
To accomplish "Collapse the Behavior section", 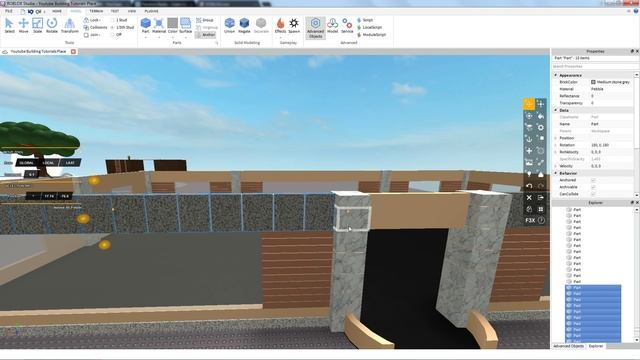I will point(556,173).
